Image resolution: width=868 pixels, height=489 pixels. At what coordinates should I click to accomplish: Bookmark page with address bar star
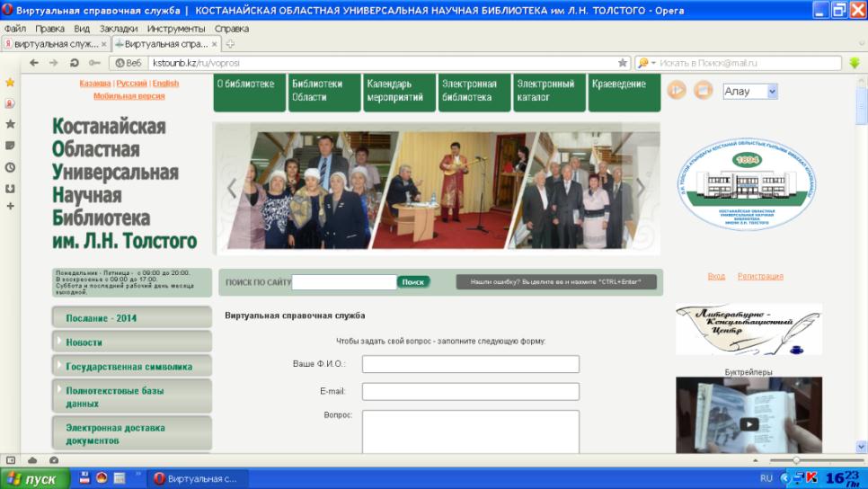[622, 63]
